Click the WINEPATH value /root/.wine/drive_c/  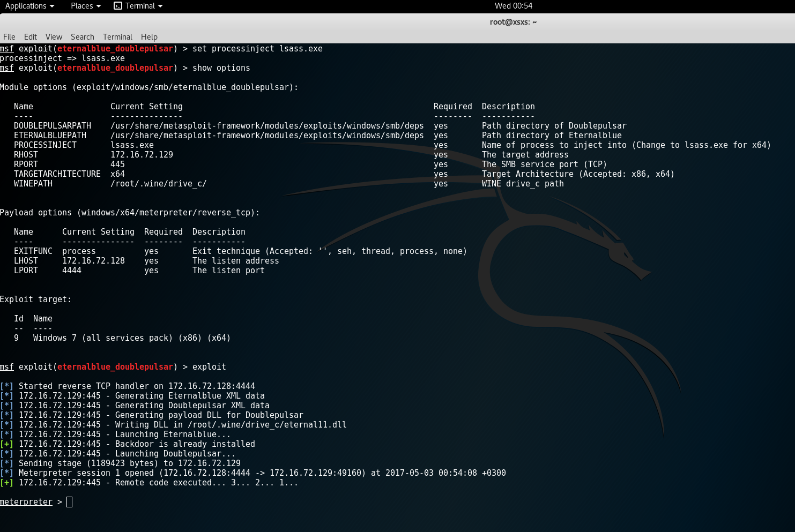coord(158,184)
